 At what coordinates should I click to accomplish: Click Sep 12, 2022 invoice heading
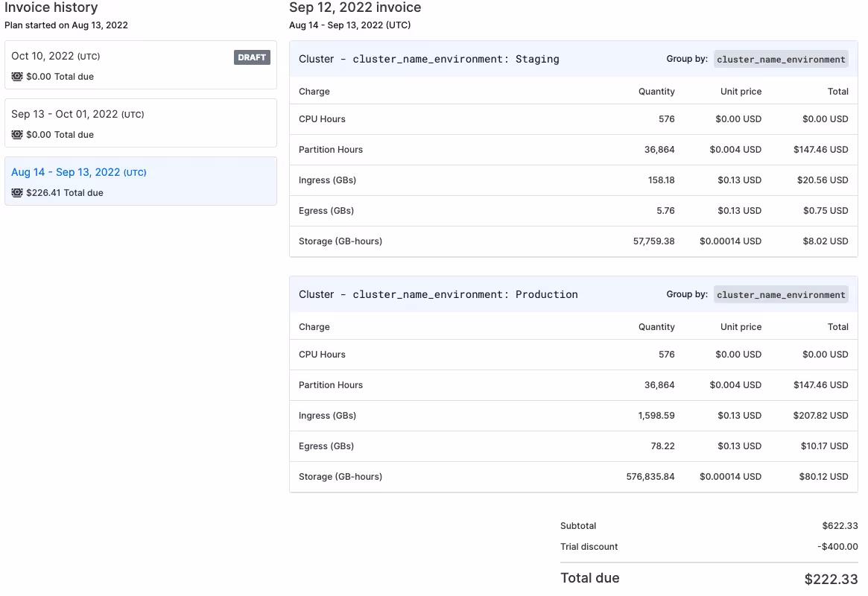pos(355,7)
